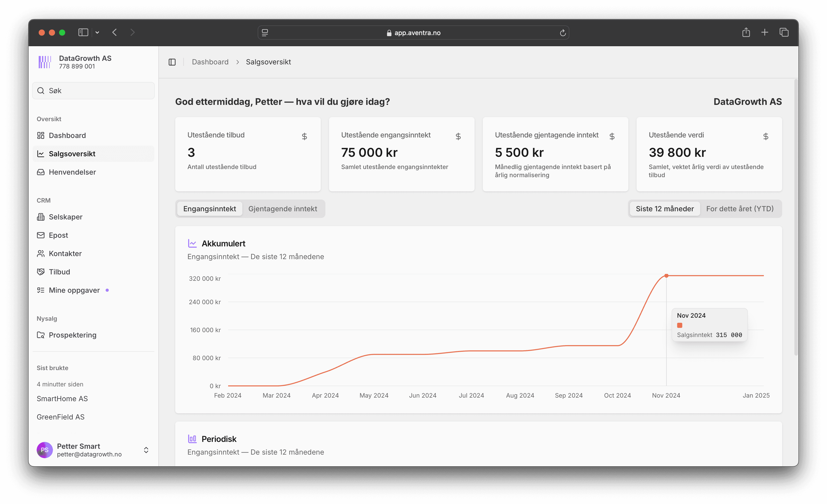Enable For dette året (YTD) period
Viewport: 827px width, 504px height.
pyautogui.click(x=740, y=208)
